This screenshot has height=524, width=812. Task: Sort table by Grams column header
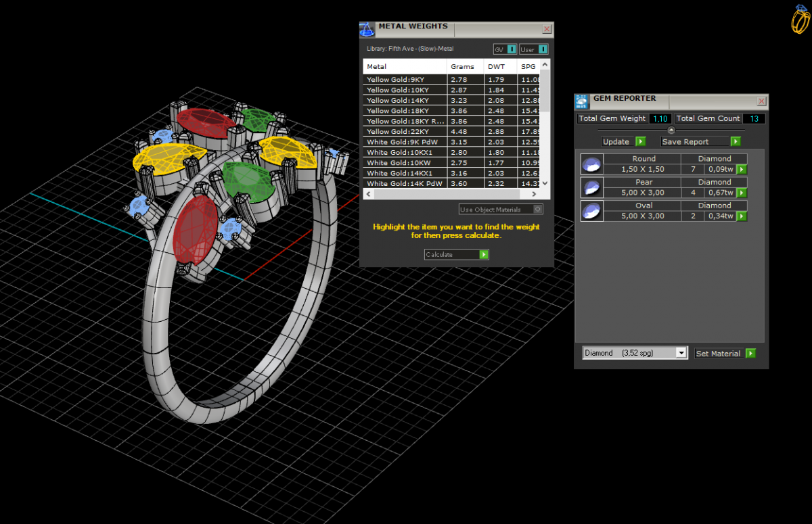click(x=463, y=67)
